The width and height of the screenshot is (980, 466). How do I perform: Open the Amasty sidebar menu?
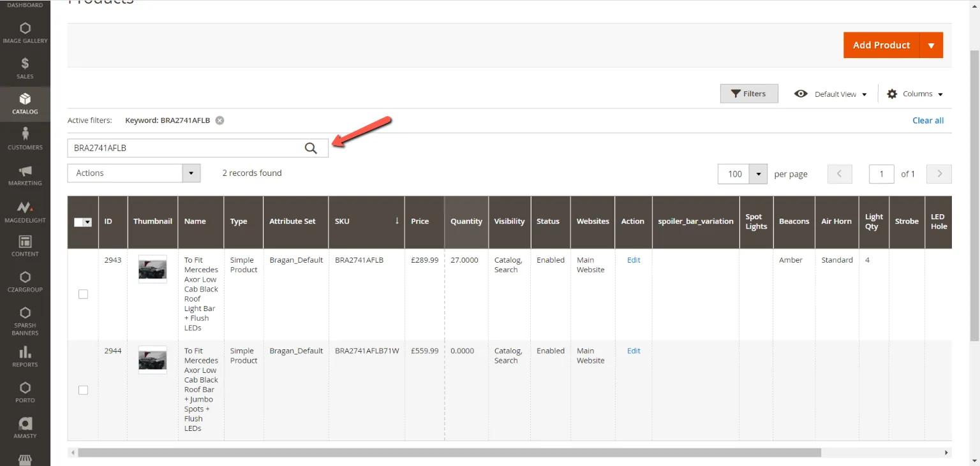point(25,428)
